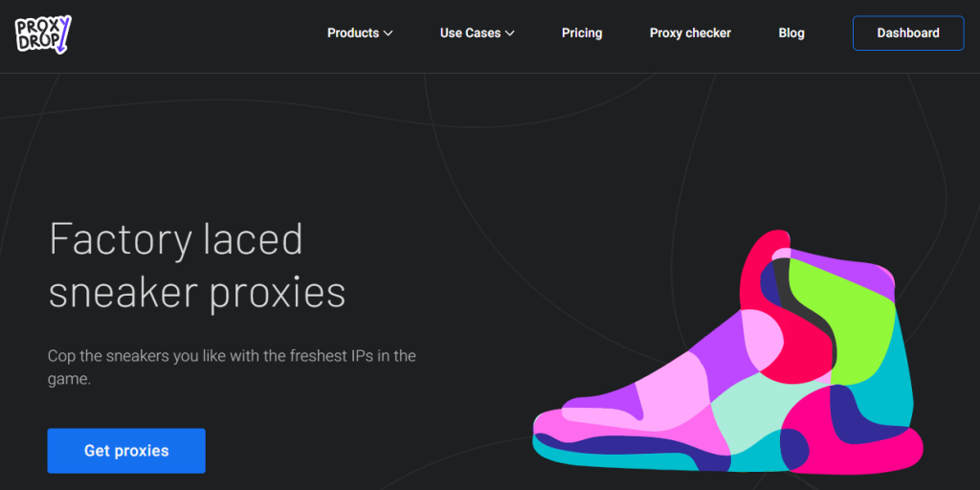Click the purple arrow in the logo

[x=63, y=40]
